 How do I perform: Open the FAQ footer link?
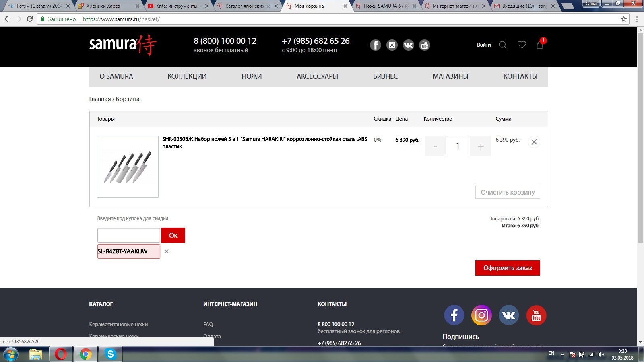pos(208,324)
